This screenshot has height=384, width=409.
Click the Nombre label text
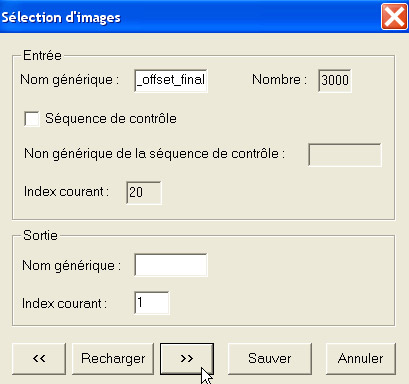tap(279, 80)
